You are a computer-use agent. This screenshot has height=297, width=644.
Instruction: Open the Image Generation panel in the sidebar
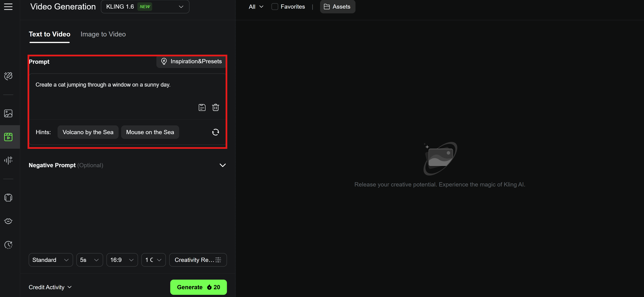(8, 113)
